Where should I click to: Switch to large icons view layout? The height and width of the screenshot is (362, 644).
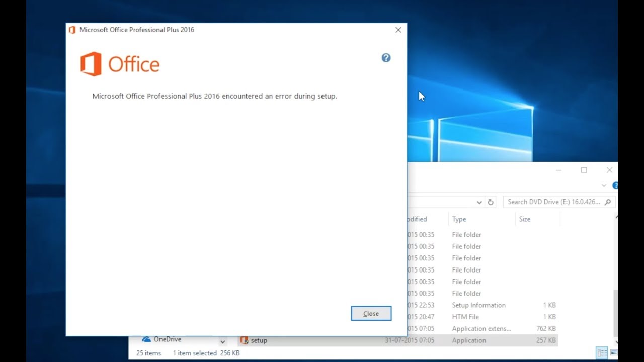(613, 353)
